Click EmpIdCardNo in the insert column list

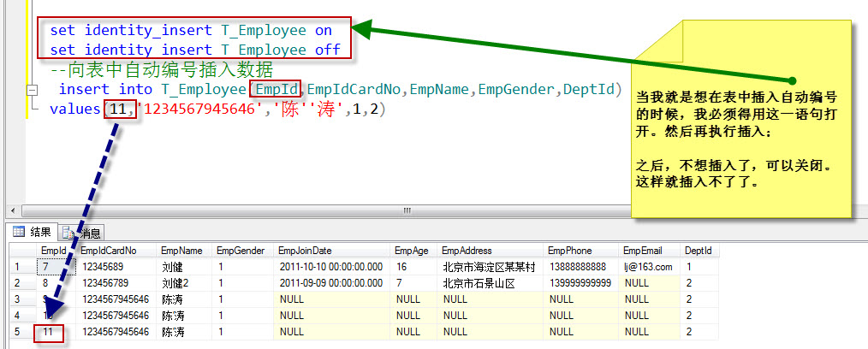[x=356, y=89]
